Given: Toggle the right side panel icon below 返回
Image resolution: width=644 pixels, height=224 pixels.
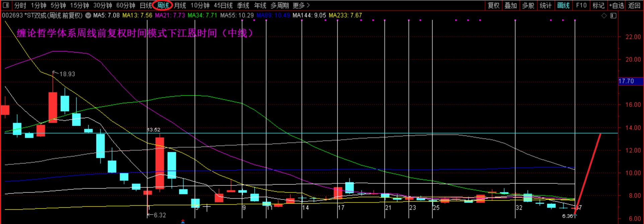Looking at the screenshot, I should pos(613,16).
